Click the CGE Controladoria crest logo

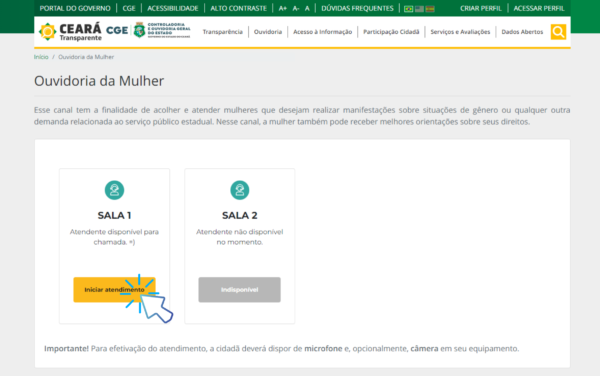[x=139, y=30]
